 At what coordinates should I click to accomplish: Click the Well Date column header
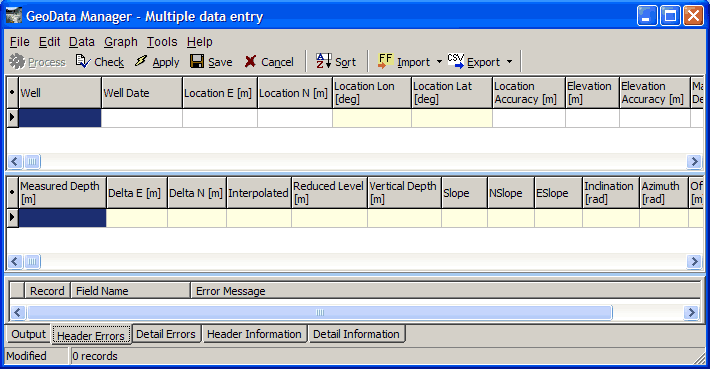coord(142,93)
